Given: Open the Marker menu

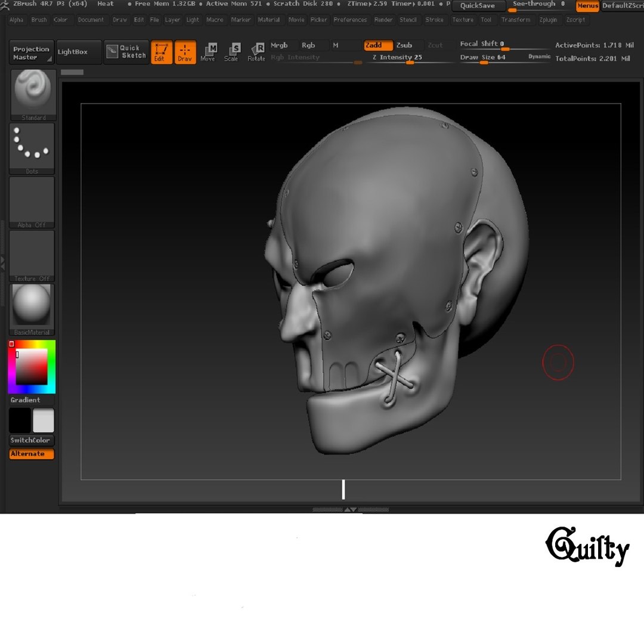Looking at the screenshot, I should [x=241, y=20].
